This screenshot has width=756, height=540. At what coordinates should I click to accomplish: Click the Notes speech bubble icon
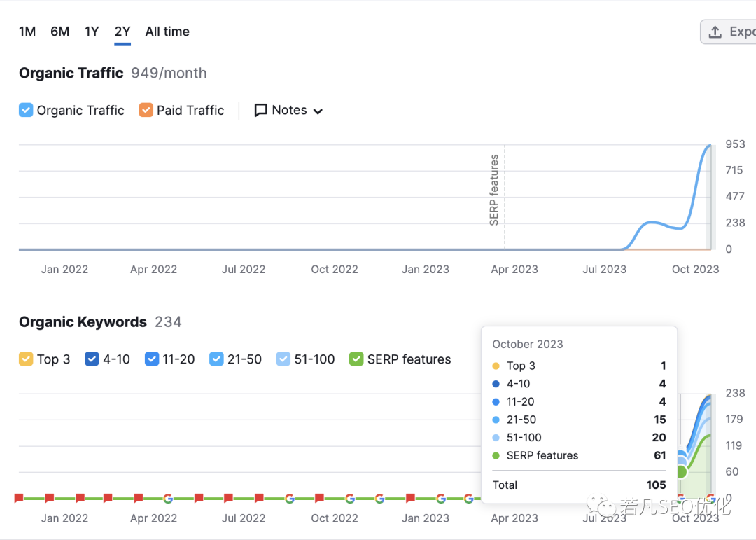coord(260,111)
